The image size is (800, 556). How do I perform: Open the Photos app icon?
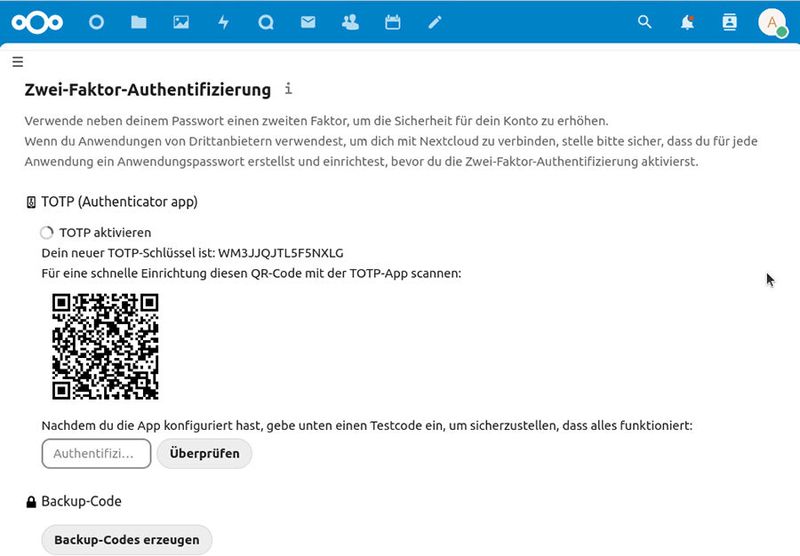[181, 22]
